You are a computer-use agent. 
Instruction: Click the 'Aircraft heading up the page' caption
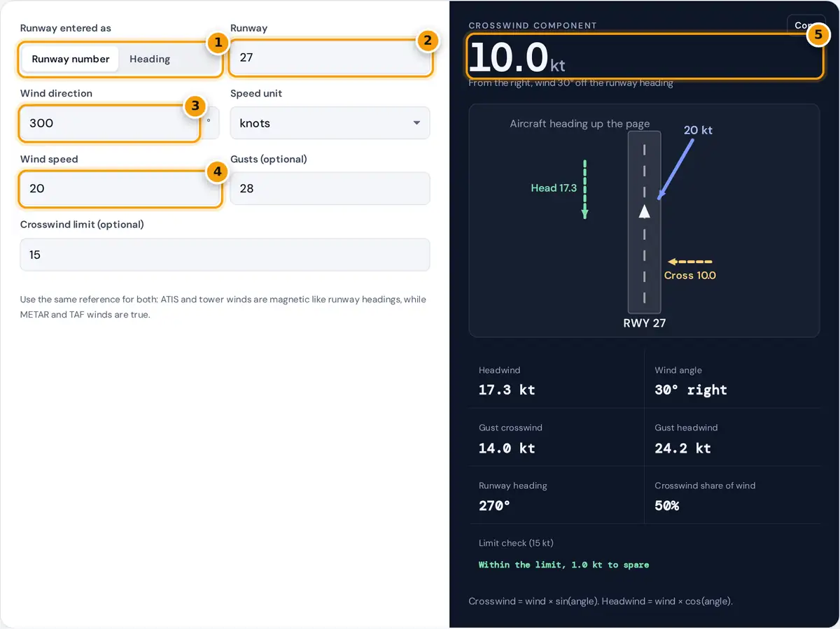[580, 124]
